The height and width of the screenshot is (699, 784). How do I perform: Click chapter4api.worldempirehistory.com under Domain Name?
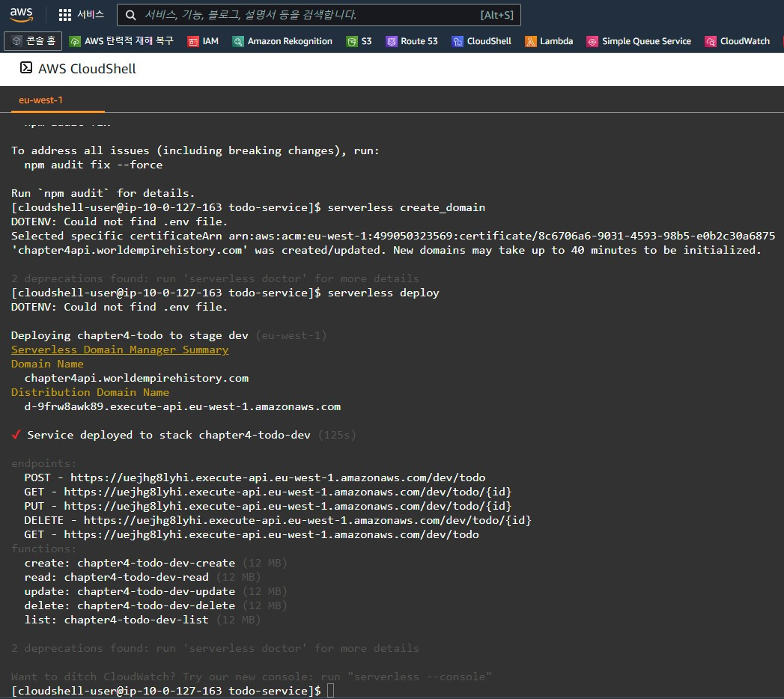pos(136,378)
